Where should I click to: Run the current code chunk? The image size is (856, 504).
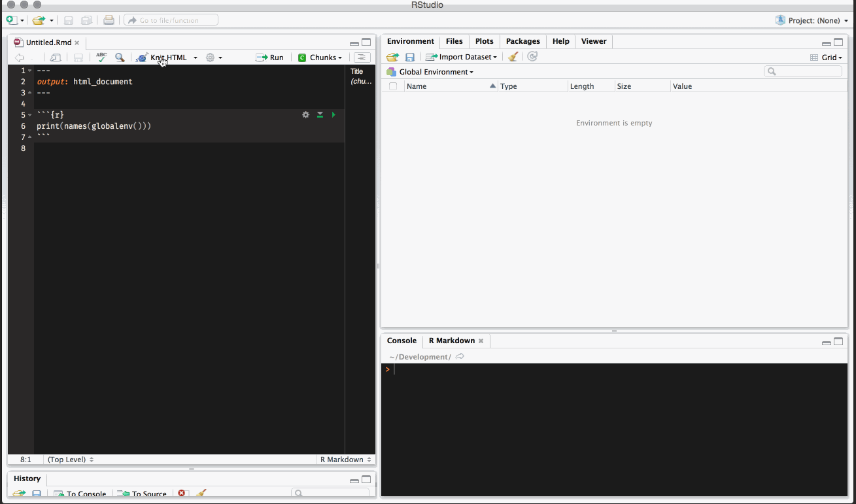point(333,114)
